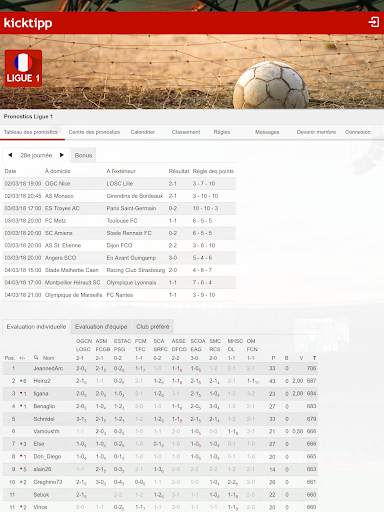The height and width of the screenshot is (512, 384).
Task: Switch to Club préféré tab
Action: coord(153,327)
